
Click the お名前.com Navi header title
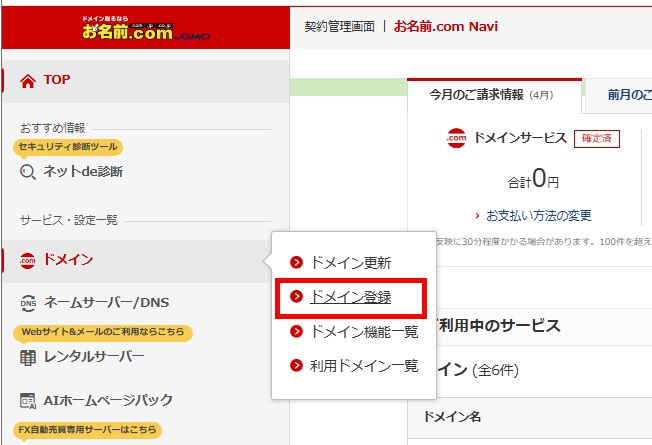(446, 27)
